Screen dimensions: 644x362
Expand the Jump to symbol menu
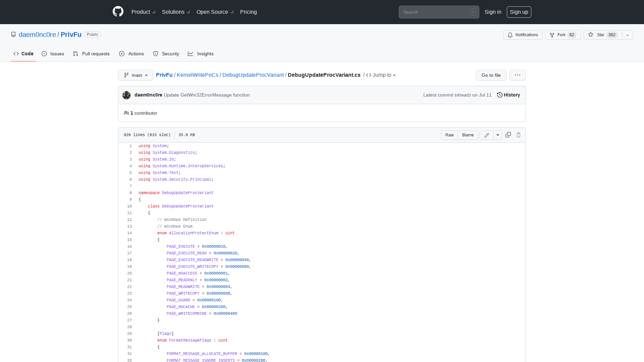381,75
